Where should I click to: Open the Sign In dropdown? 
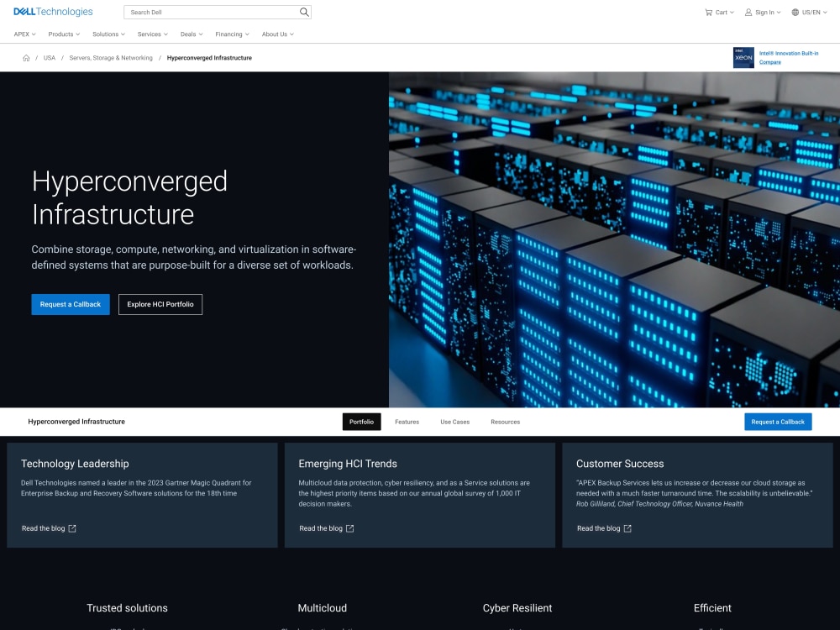(763, 12)
